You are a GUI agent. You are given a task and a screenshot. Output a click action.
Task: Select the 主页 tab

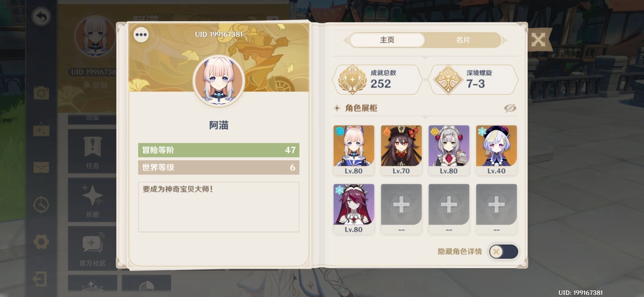pyautogui.click(x=387, y=40)
